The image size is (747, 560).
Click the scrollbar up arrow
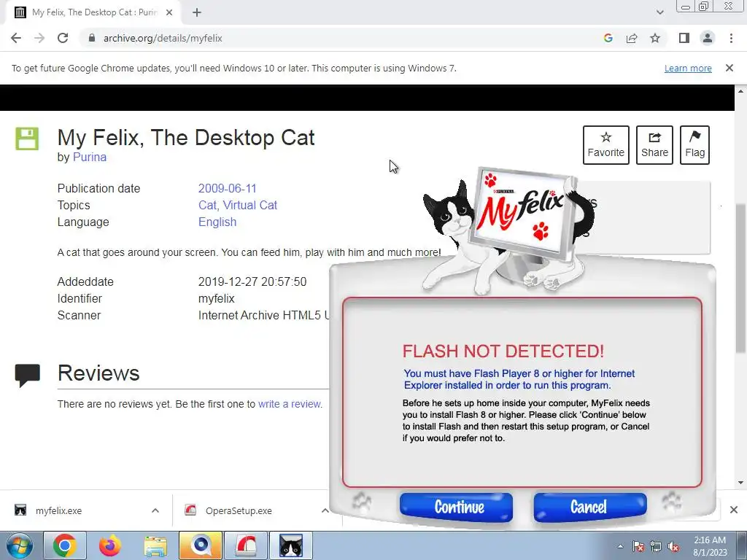(740, 90)
